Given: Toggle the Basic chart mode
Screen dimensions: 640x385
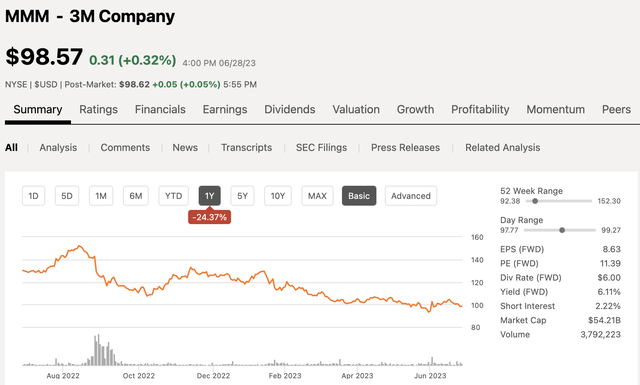Looking at the screenshot, I should 359,196.
